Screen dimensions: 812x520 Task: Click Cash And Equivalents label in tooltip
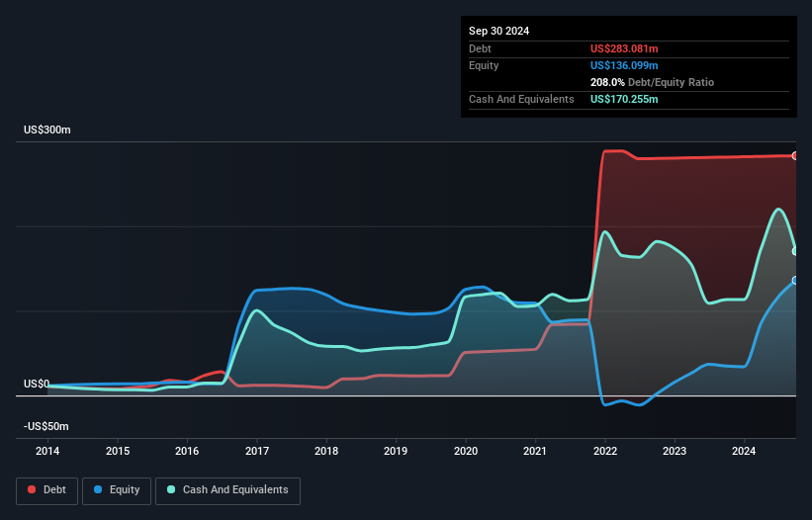[521, 99]
